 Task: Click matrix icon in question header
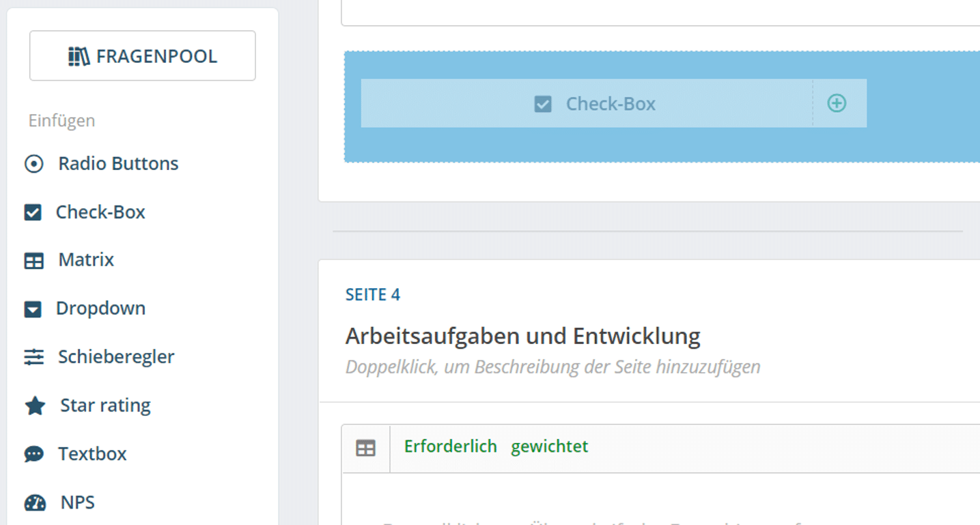pos(366,449)
